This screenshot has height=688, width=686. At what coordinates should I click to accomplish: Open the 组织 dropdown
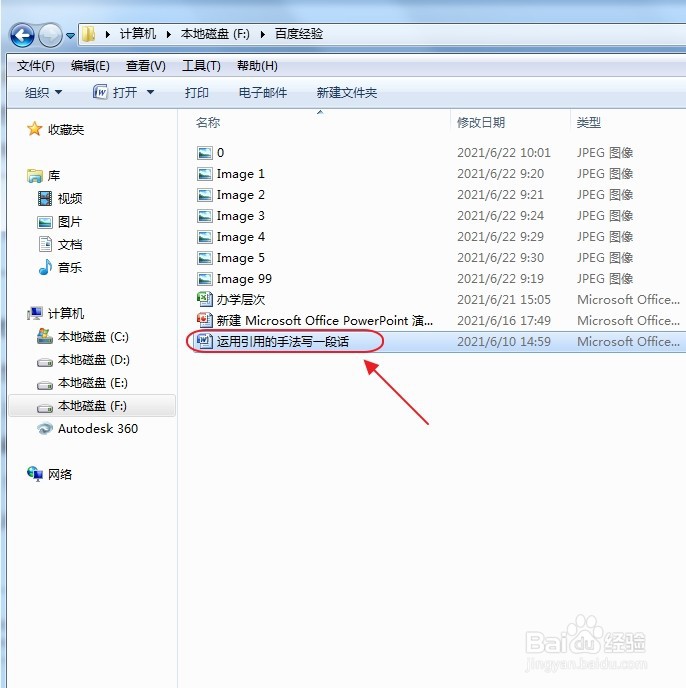point(43,93)
